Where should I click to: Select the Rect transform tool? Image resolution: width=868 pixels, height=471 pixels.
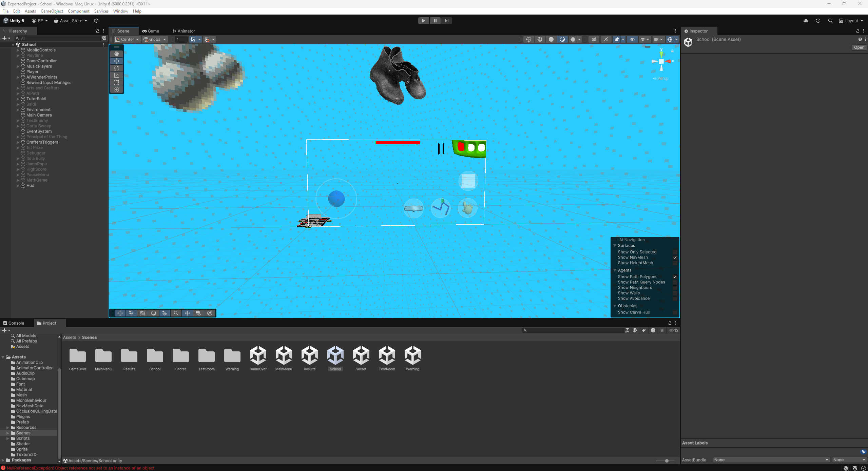(117, 82)
